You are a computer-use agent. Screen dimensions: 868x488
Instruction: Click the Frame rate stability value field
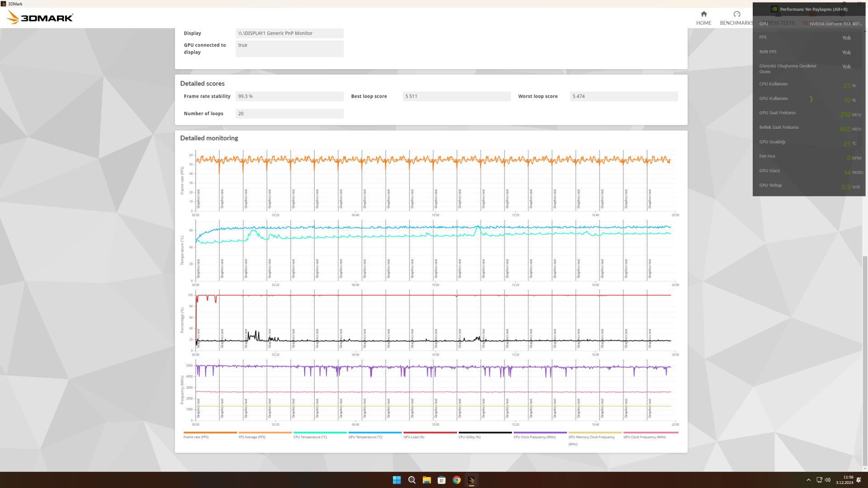coord(289,96)
